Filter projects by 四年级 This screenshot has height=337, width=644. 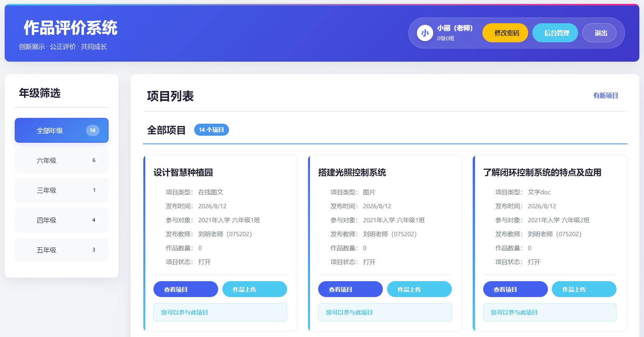(62, 220)
